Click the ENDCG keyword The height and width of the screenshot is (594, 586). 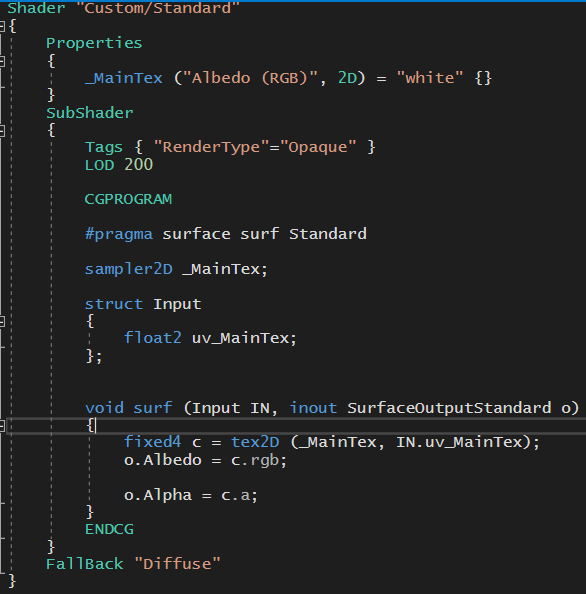tap(109, 529)
